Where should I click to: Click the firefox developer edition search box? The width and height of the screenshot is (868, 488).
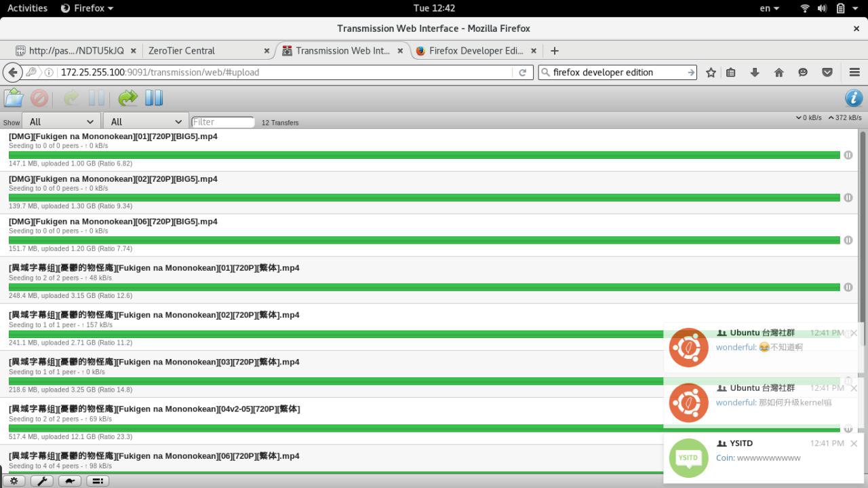[x=617, y=72]
